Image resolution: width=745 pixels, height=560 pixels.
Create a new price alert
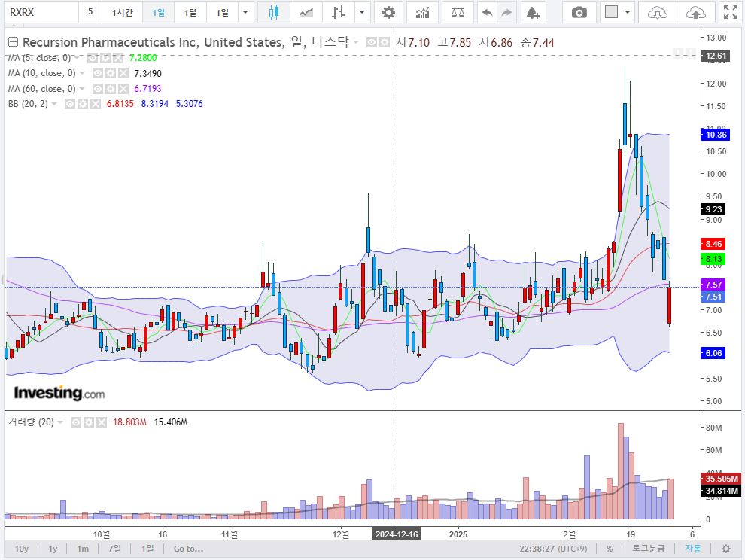(x=533, y=12)
